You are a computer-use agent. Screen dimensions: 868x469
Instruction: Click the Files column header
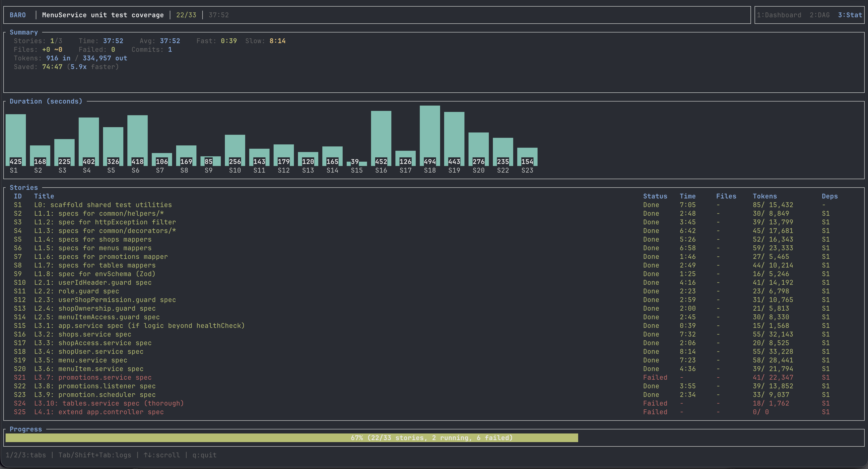click(x=726, y=196)
